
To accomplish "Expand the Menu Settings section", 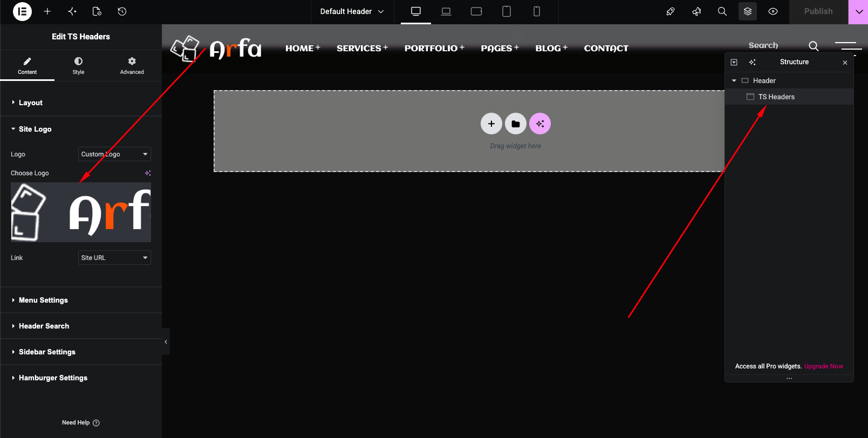I will pyautogui.click(x=81, y=300).
